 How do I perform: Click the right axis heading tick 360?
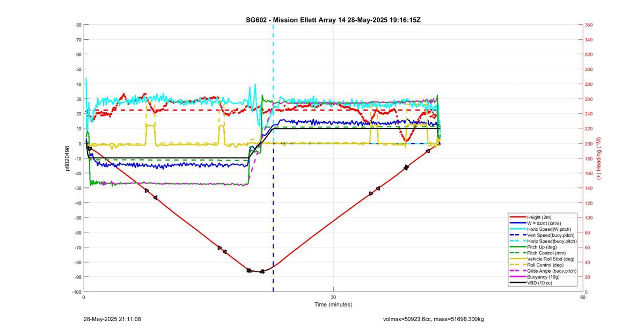589,25
